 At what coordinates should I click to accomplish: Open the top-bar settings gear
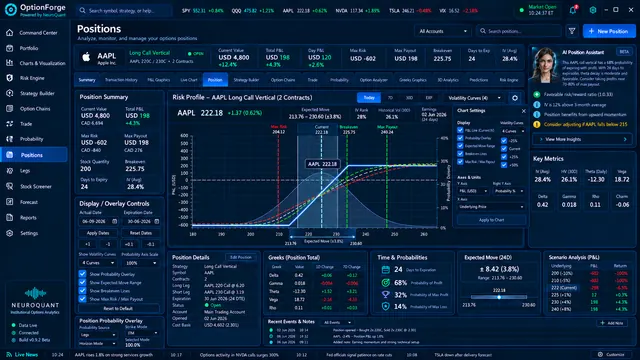[593, 10]
